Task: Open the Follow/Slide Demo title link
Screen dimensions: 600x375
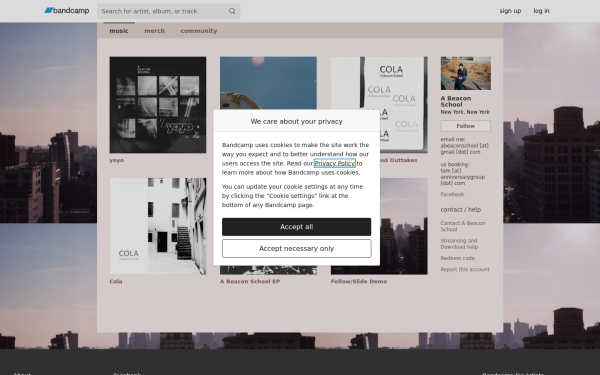Action: 359,281
